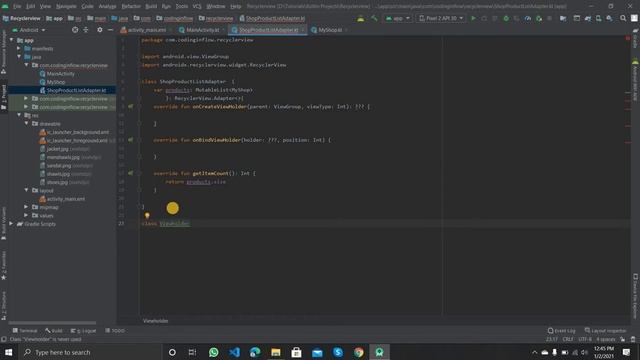Switch to the MyShop.kt editor tab
640x360 pixels.
click(329, 30)
